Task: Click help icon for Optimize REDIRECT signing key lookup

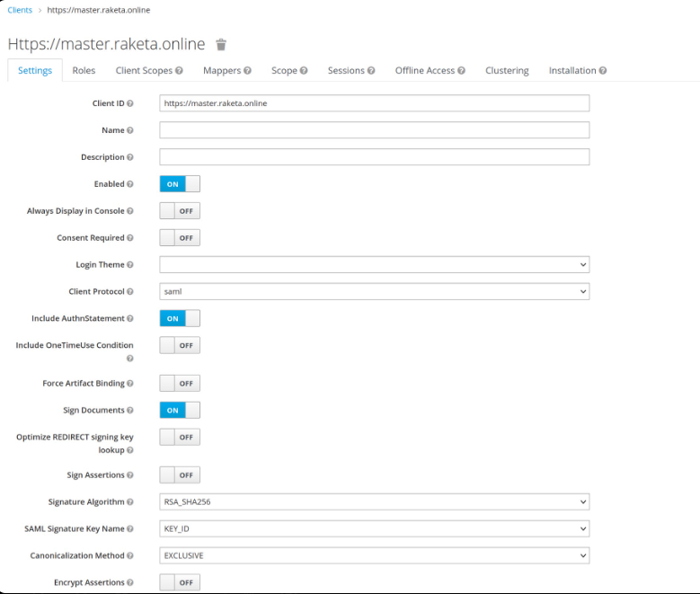Action: click(x=130, y=450)
